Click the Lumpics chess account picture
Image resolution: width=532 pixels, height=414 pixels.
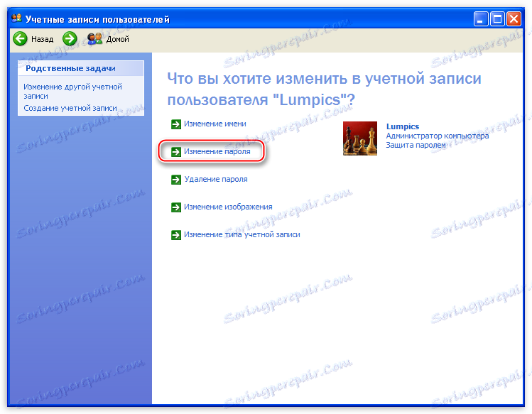360,138
